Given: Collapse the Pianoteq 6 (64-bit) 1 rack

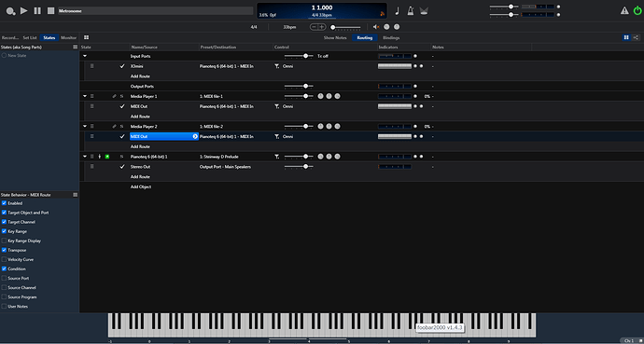Looking at the screenshot, I should [x=85, y=157].
